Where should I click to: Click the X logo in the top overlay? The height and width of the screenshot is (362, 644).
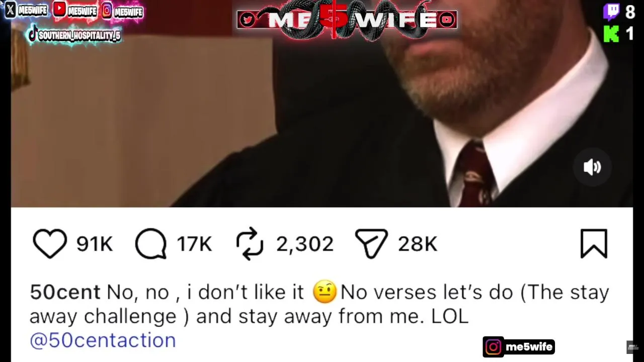coord(10,10)
